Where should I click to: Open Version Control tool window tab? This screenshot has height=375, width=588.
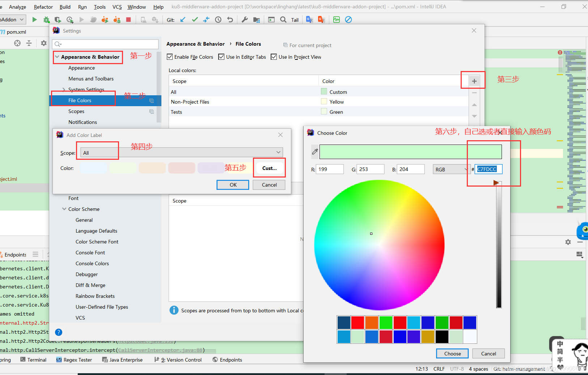coord(178,360)
